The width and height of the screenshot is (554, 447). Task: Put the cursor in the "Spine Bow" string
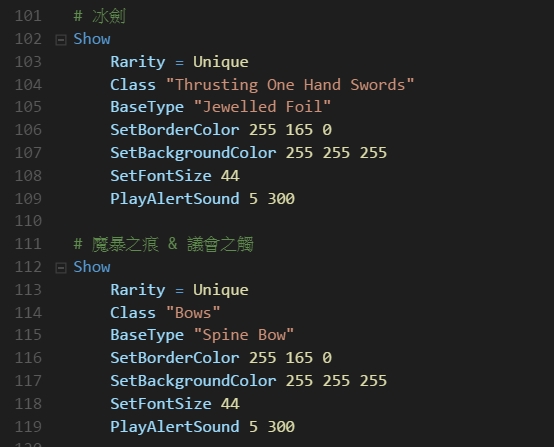[244, 335]
